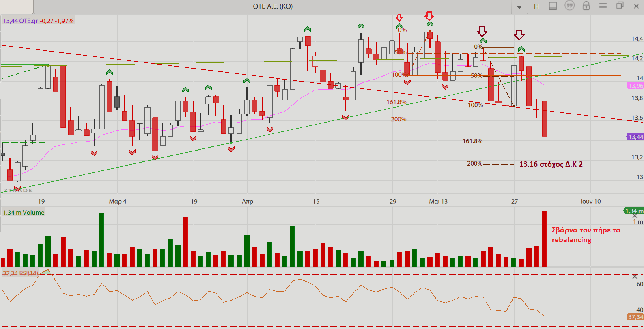644x329 pixels.
Task: Toggle the chart lock icon
Action: 586,6
